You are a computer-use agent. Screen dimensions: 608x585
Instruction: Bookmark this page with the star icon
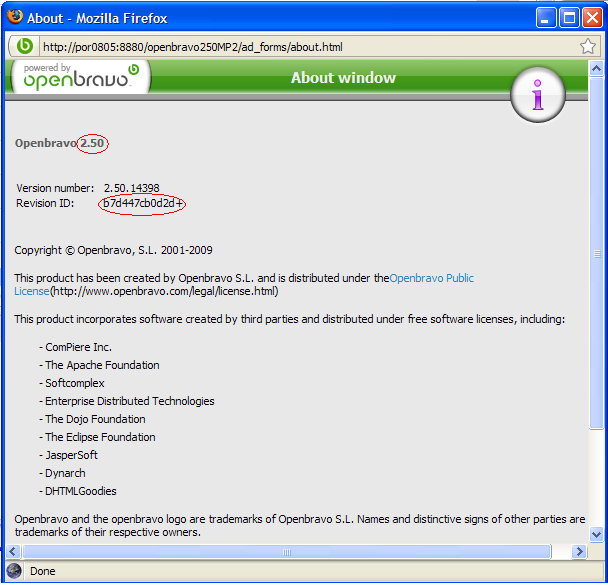[588, 47]
